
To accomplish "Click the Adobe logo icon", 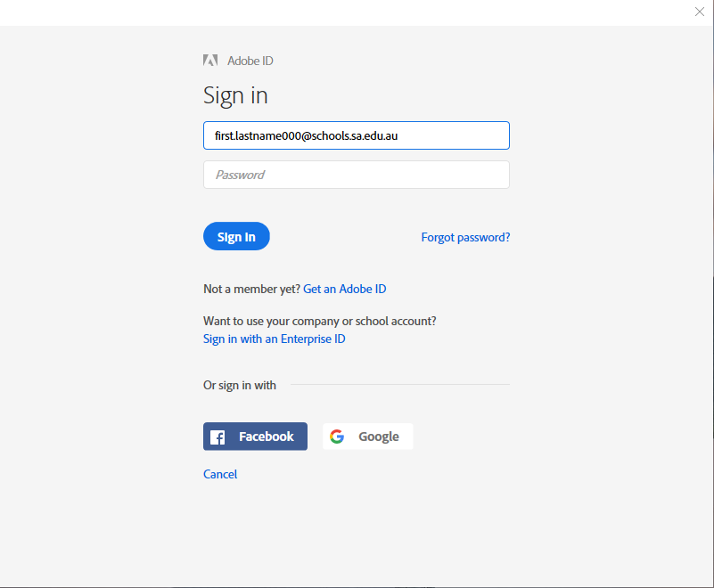I will [x=210, y=61].
